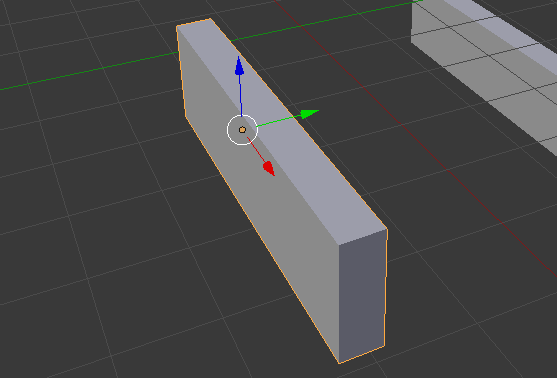Grab the red X-axis manipulator tip
Image resolution: width=557 pixels, height=378 pixels.
[269, 168]
